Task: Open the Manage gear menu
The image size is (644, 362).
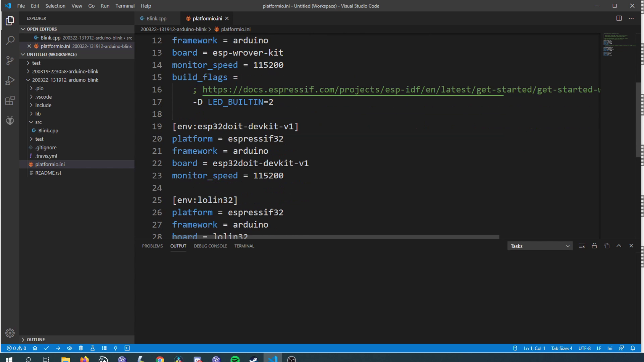Action: coord(10,333)
